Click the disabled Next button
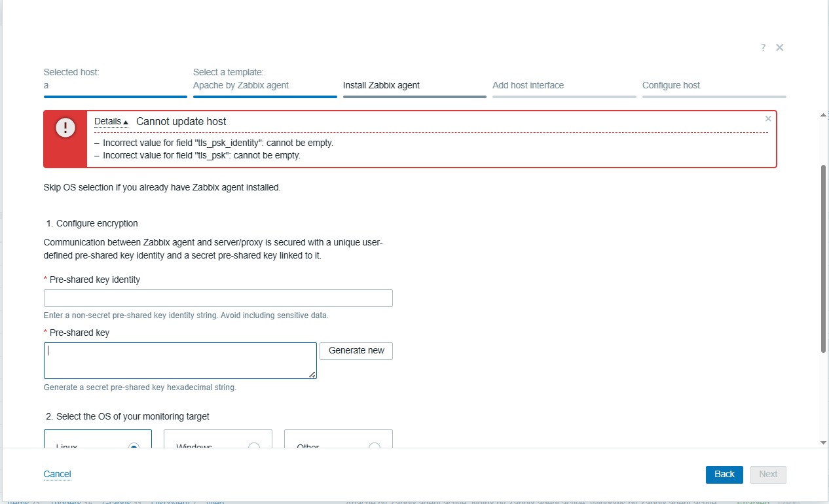 click(x=768, y=475)
